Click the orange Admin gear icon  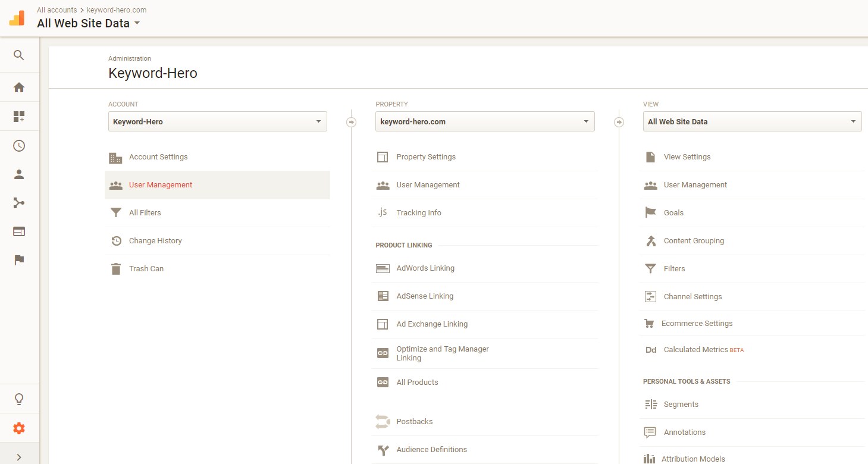[x=19, y=428]
